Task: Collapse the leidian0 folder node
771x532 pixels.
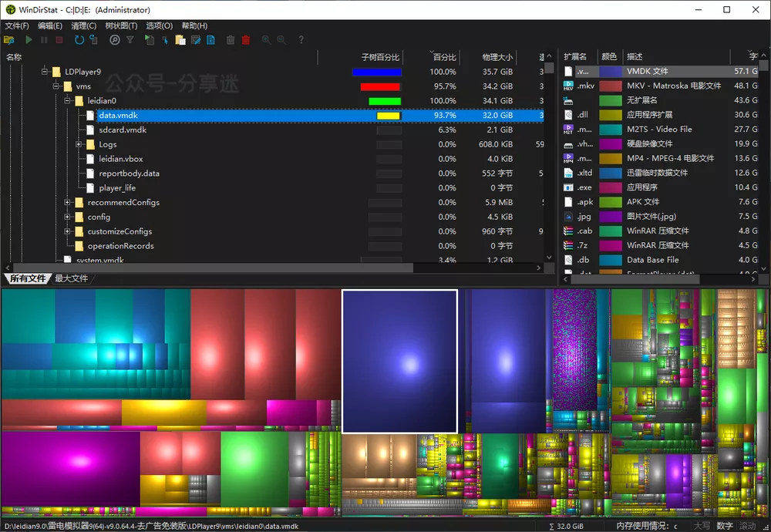Action: tap(66, 100)
